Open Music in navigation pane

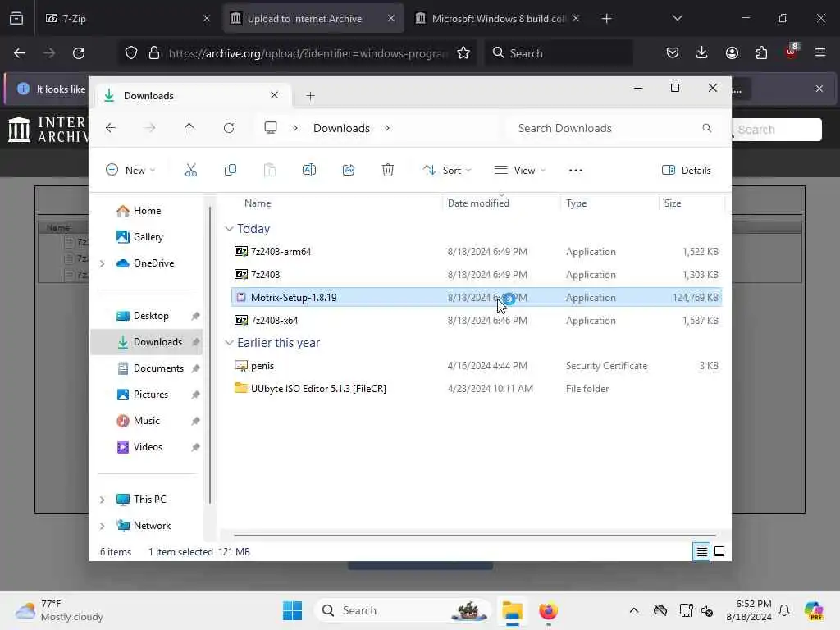click(139, 421)
